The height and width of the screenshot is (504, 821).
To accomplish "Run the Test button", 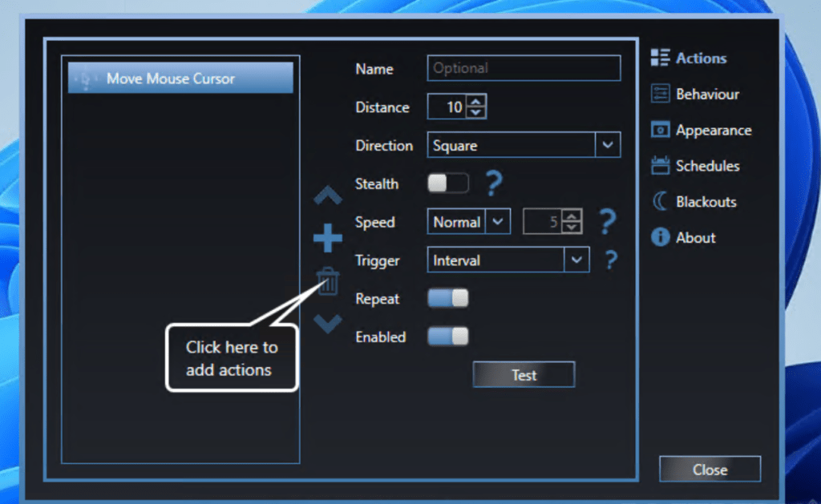I will [x=523, y=374].
